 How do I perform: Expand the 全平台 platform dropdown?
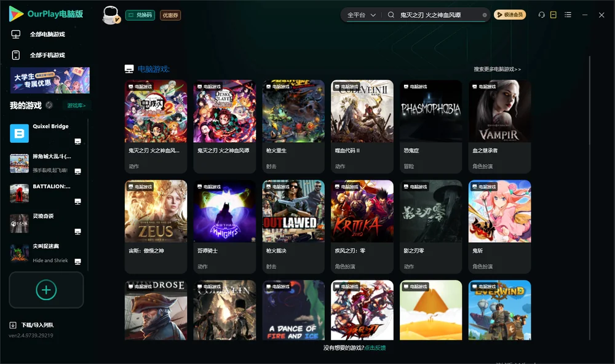pyautogui.click(x=361, y=15)
